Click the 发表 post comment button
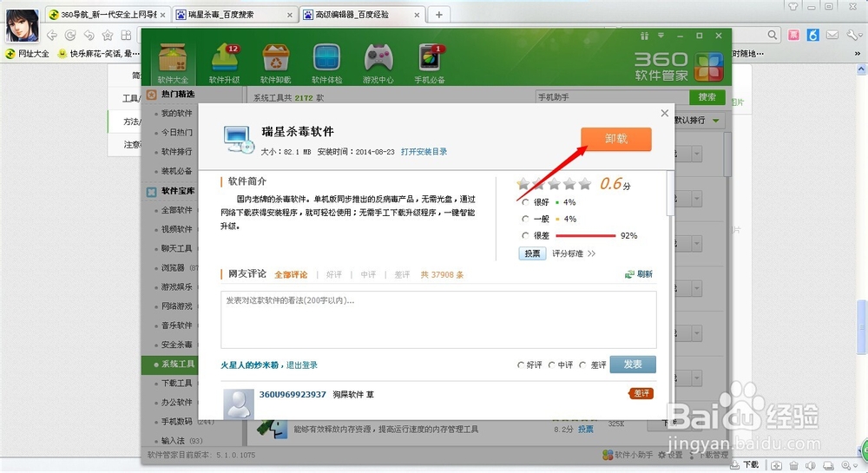Viewport: 868px width, 473px height. pos(633,364)
